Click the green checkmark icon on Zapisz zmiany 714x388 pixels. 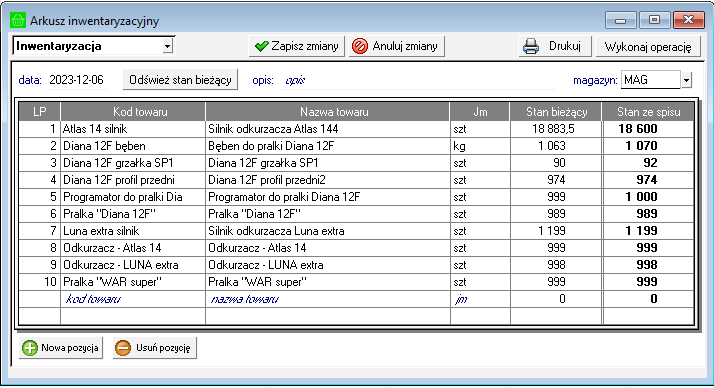pos(261,46)
